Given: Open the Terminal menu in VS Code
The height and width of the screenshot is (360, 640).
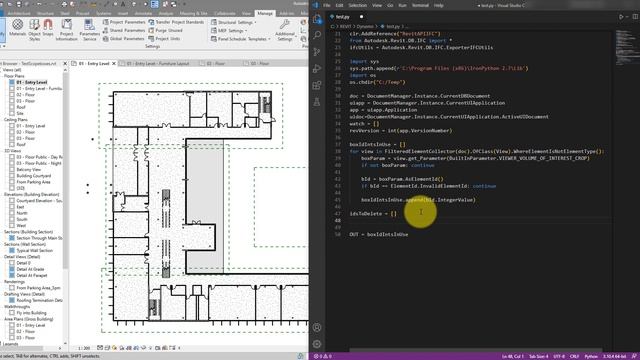Looking at the screenshot, I should click(420, 5).
